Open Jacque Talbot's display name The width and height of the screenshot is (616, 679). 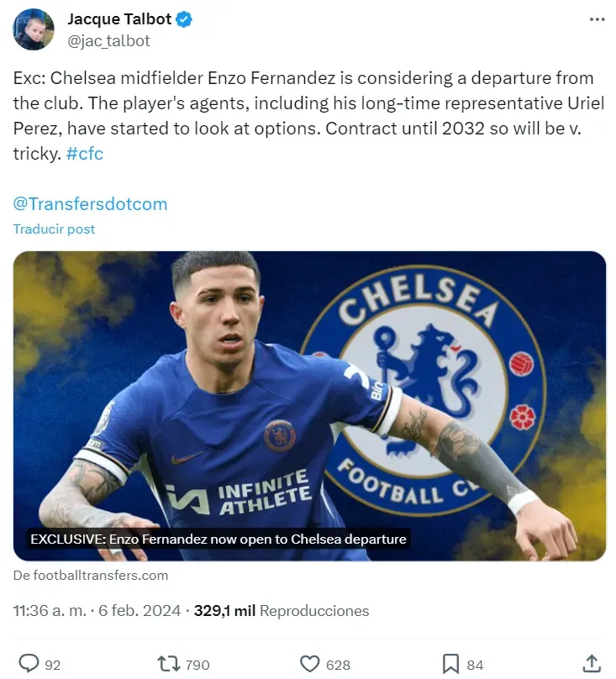(x=118, y=19)
